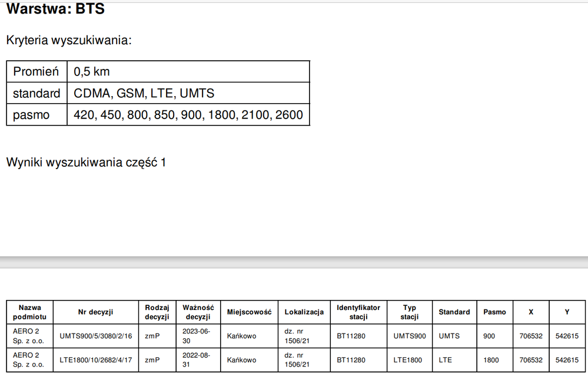The image size is (588, 376).
Task: Select the 'CDMA, GSM, LTE, UMTS' value
Action: click(144, 93)
